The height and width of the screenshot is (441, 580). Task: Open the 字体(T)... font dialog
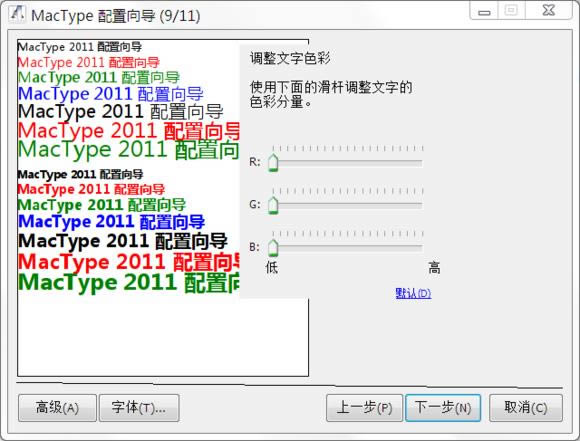click(x=139, y=408)
